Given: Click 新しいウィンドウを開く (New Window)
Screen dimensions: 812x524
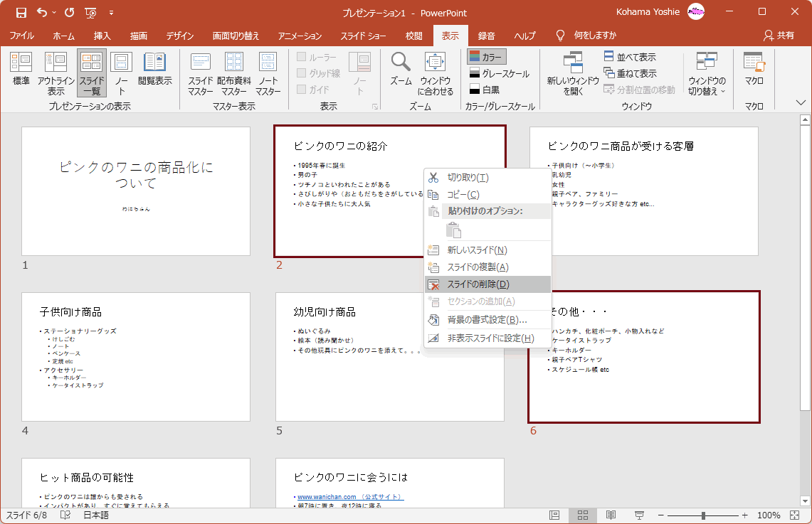Looking at the screenshot, I should point(573,73).
